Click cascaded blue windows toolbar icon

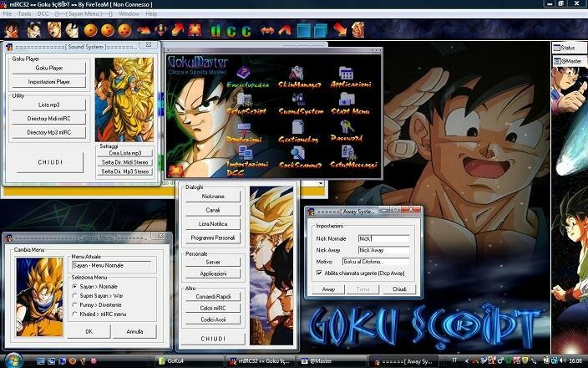321,30
